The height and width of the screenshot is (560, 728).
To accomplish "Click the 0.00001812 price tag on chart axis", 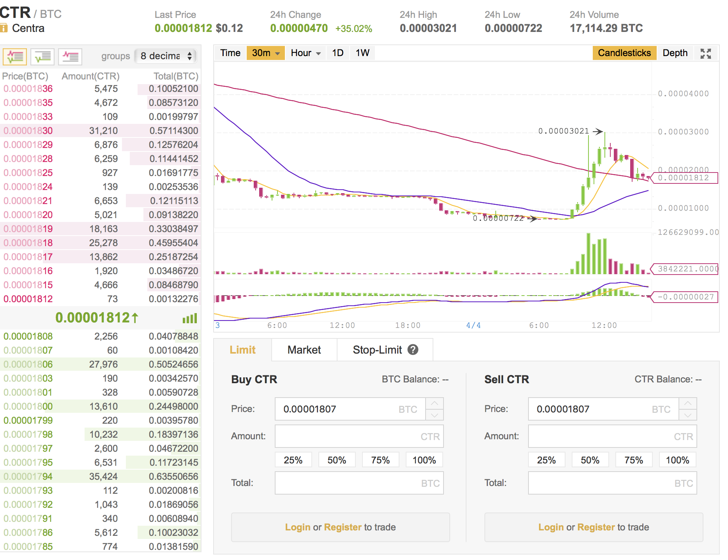I will 685,178.
